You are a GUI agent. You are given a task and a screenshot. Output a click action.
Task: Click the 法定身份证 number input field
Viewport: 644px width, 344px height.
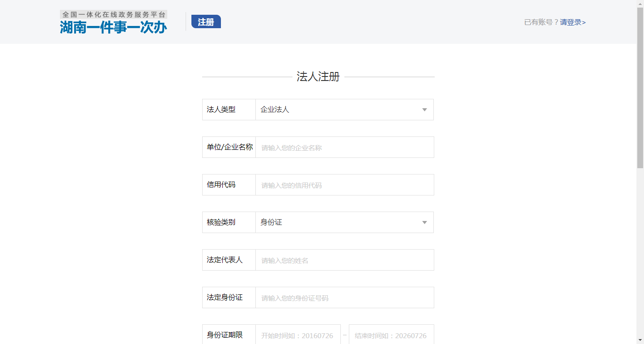point(344,298)
